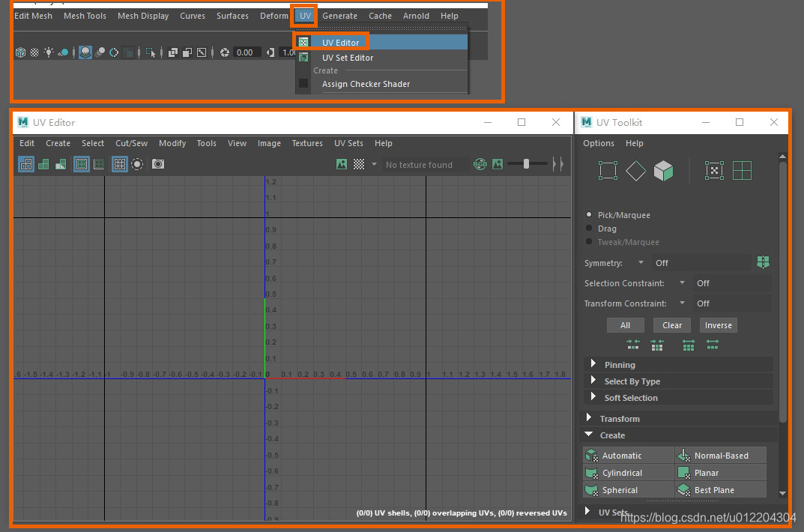
Task: Choose UV Editor from the UV menu
Action: pos(381,43)
